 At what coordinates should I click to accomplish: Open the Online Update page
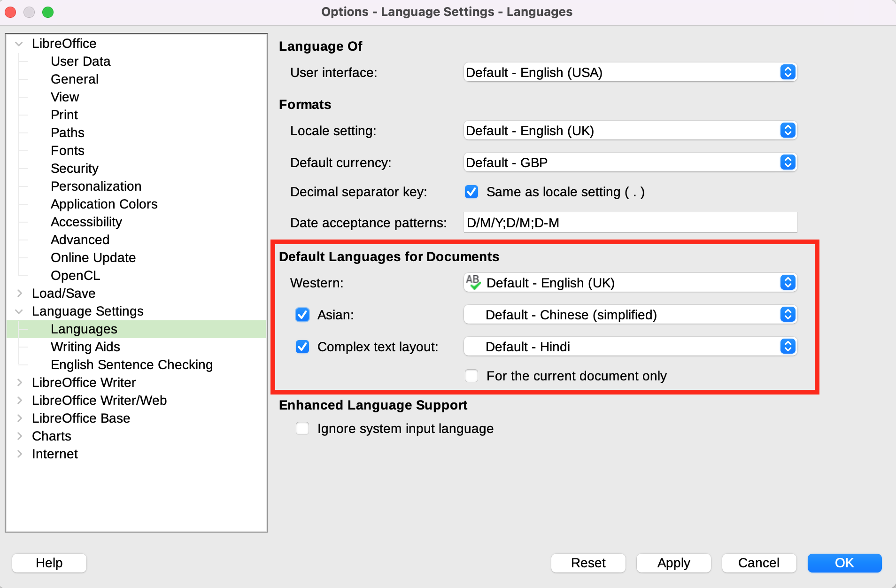[x=93, y=257]
